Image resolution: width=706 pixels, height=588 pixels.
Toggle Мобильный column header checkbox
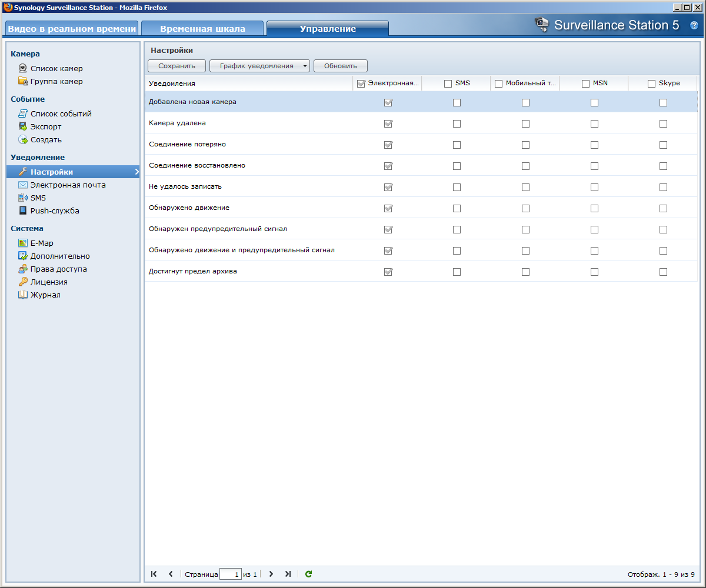point(498,83)
